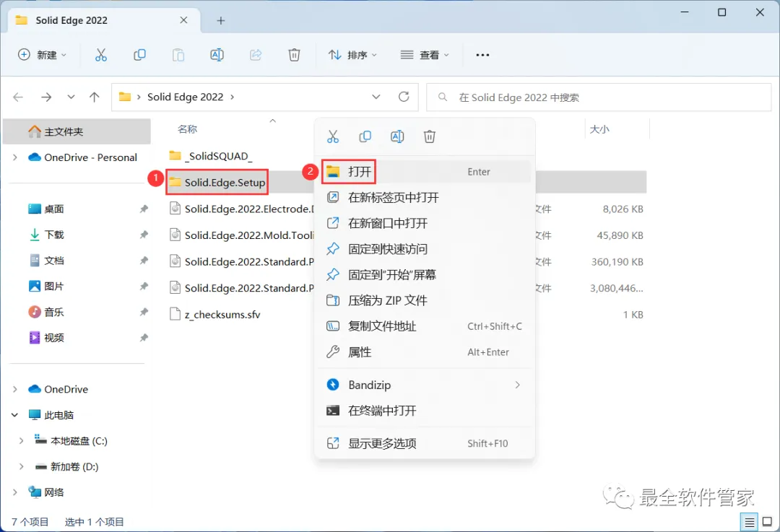Add a new tab
Viewport: 780px width, 532px height.
point(221,20)
